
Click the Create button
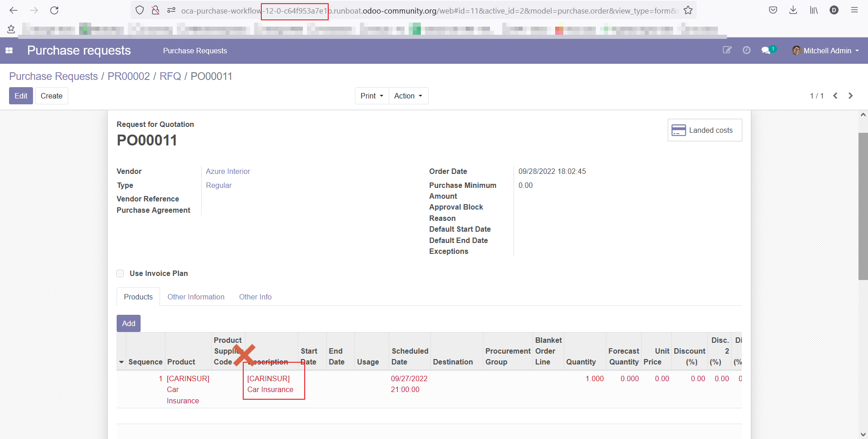coord(52,96)
